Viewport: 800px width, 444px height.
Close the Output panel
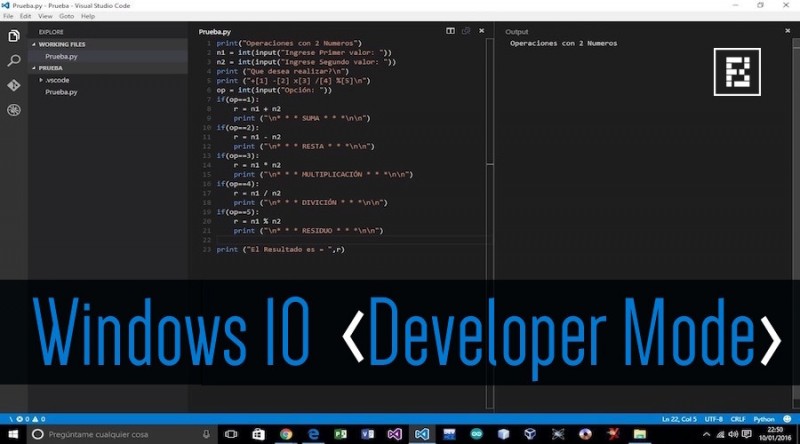(x=787, y=31)
